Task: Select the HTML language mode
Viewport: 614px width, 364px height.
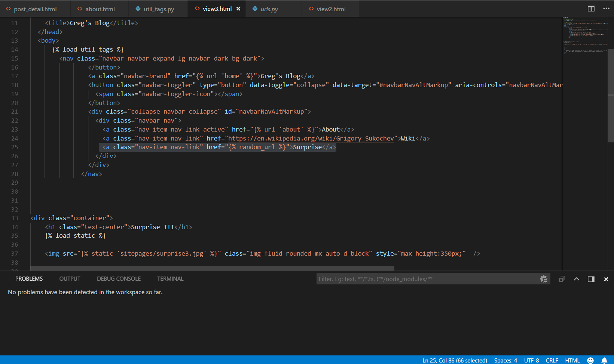Action: [572, 360]
